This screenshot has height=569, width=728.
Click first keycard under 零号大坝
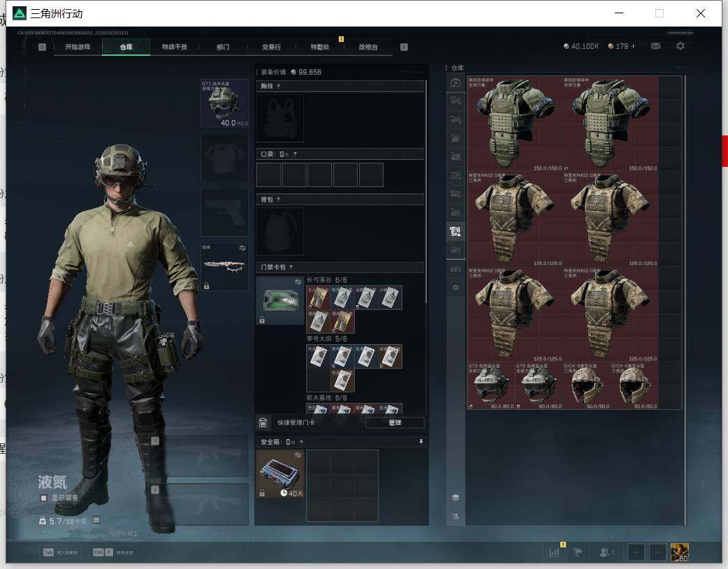[318, 357]
